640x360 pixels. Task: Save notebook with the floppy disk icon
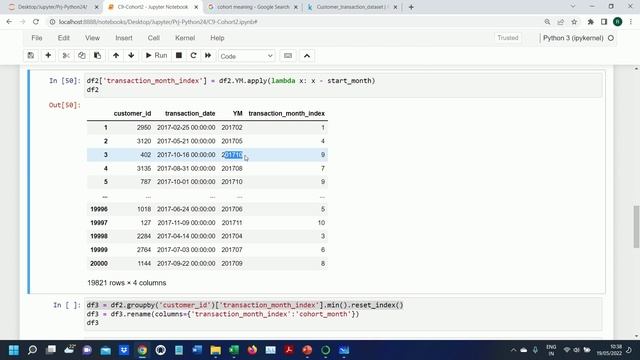click(31, 56)
